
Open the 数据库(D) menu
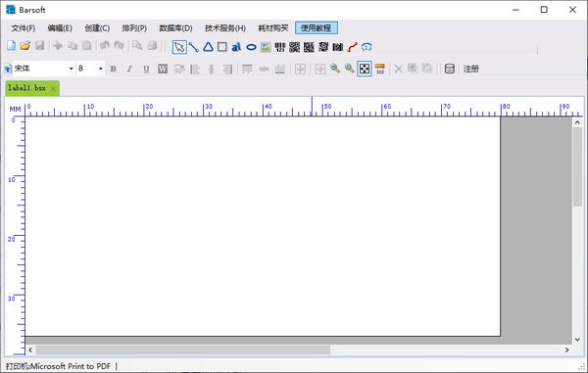175,28
